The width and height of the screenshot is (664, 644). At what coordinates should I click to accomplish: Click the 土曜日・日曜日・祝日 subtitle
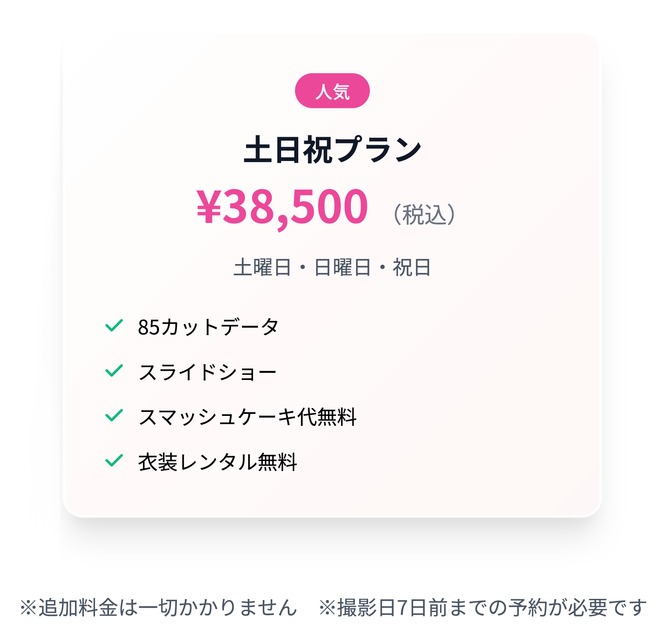click(x=332, y=267)
